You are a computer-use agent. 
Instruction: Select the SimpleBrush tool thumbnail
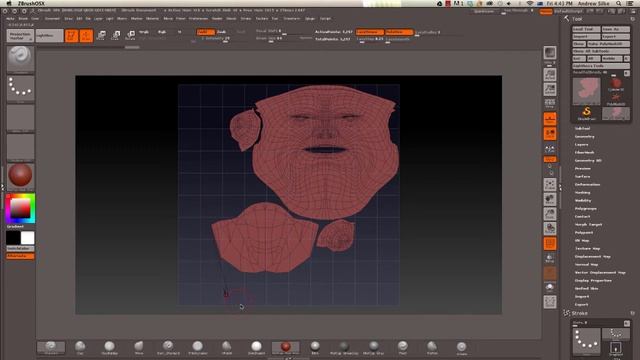click(x=587, y=113)
